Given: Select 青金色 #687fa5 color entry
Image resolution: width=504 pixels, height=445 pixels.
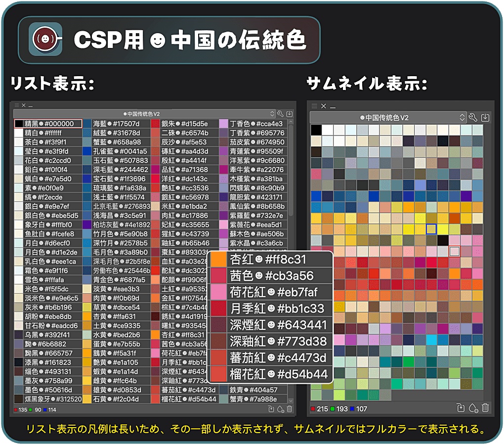Looking at the screenshot, I should [116, 280].
